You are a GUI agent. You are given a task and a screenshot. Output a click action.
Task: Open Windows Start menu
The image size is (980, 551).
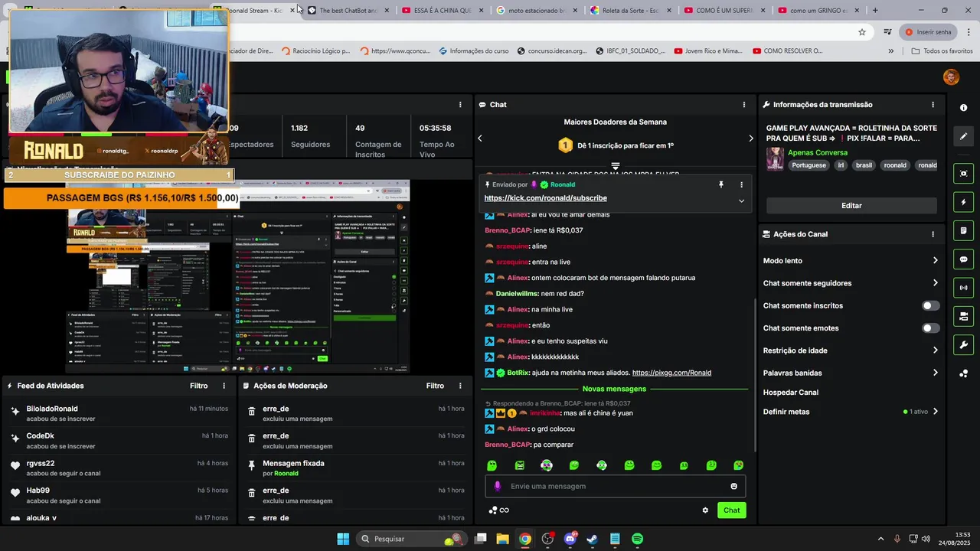[343, 539]
